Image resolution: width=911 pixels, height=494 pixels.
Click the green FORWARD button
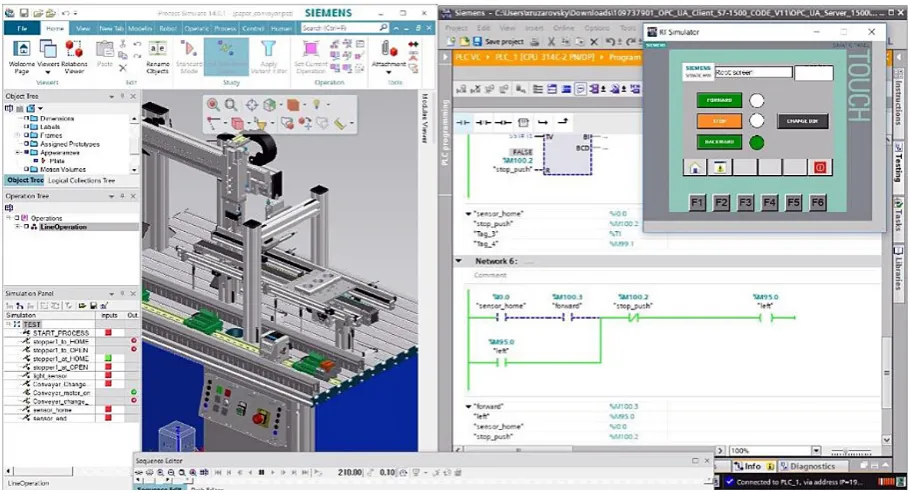(x=719, y=101)
